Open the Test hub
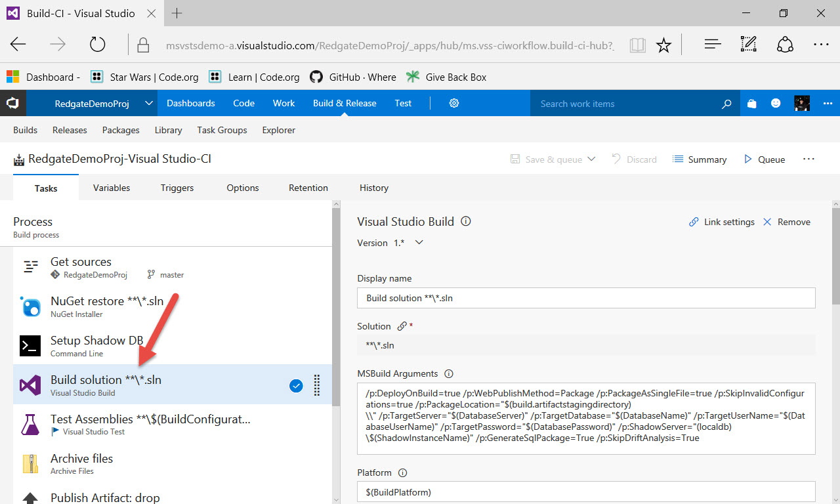 403,103
